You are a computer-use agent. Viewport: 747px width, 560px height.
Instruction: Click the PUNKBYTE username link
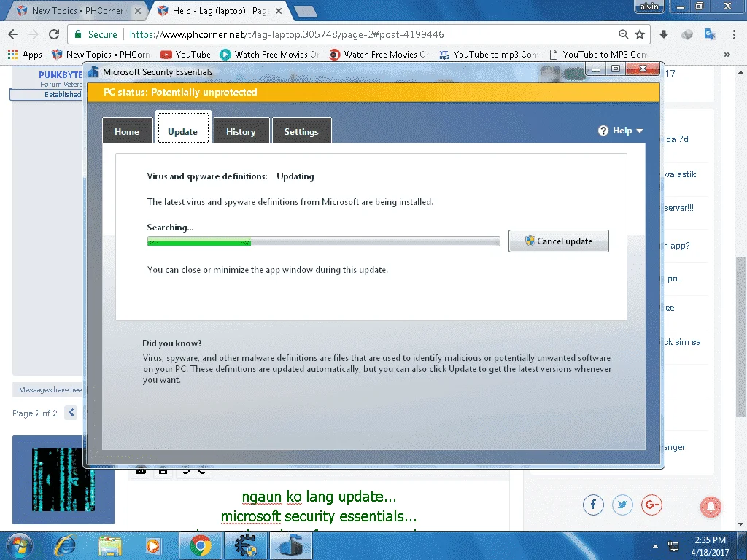click(61, 75)
